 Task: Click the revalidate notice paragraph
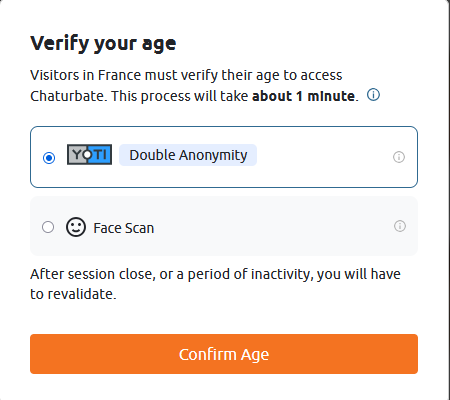pyautogui.click(x=215, y=284)
